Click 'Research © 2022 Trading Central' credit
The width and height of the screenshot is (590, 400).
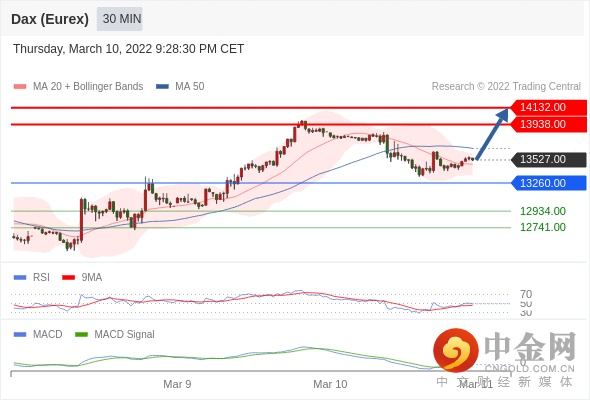tap(506, 86)
